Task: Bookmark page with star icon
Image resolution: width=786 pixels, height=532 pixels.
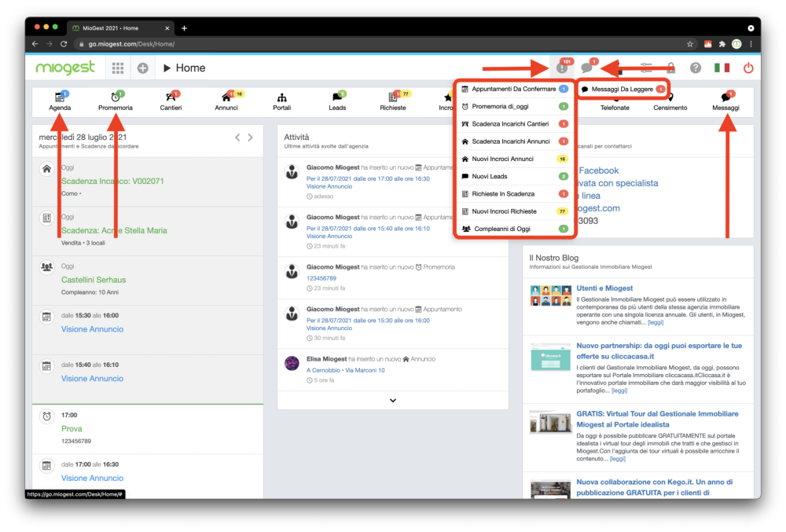Action: pyautogui.click(x=690, y=44)
